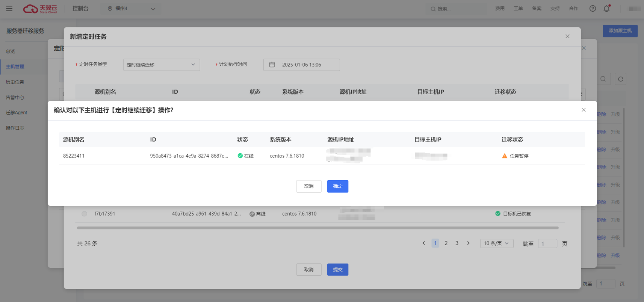644x302 pixels.
Task: Open the hamburger navigation menu
Action: [x=9, y=8]
